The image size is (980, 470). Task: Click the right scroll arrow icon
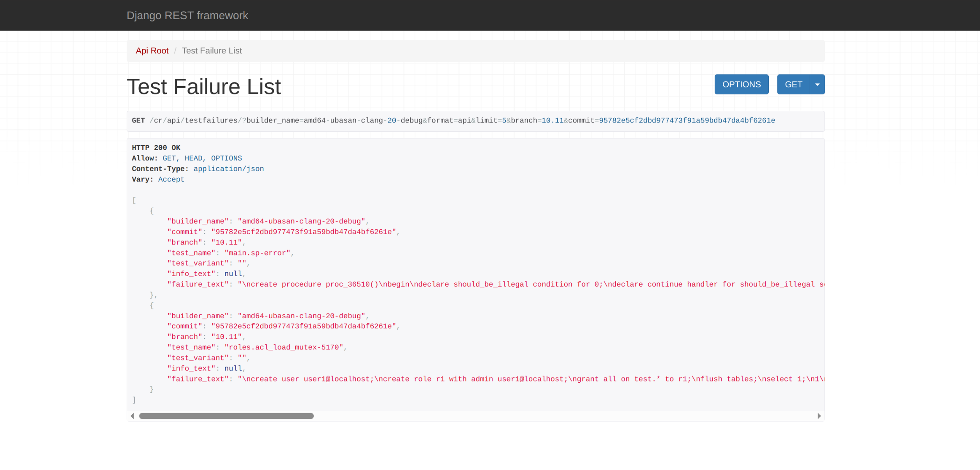coord(819,416)
